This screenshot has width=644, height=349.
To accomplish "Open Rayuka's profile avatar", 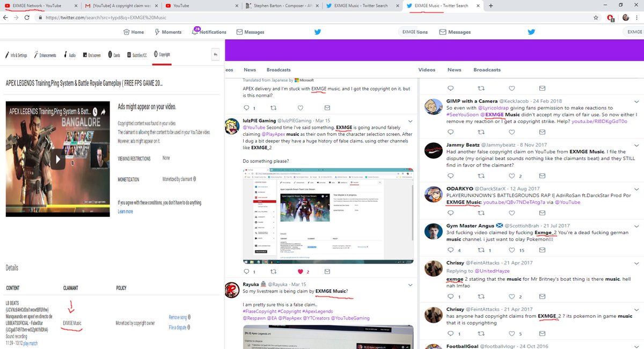I will [232, 289].
